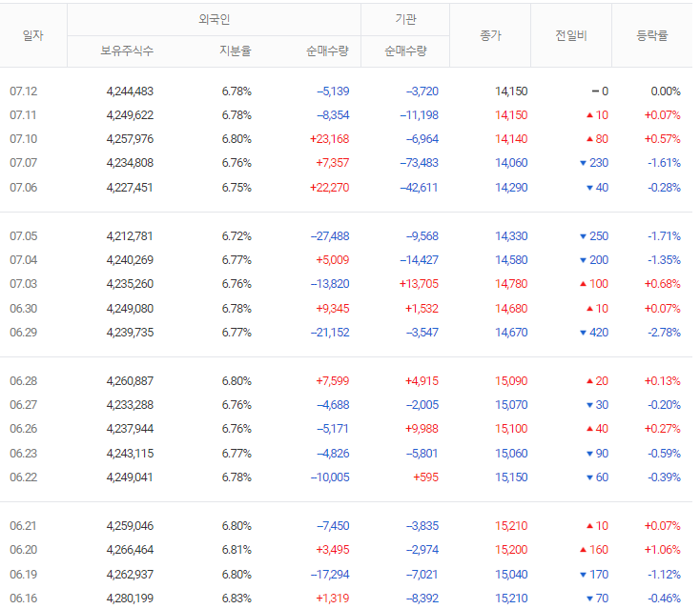Screen dimensions: 700x609
Task: Click the 종가 column header
Action: click(x=490, y=35)
